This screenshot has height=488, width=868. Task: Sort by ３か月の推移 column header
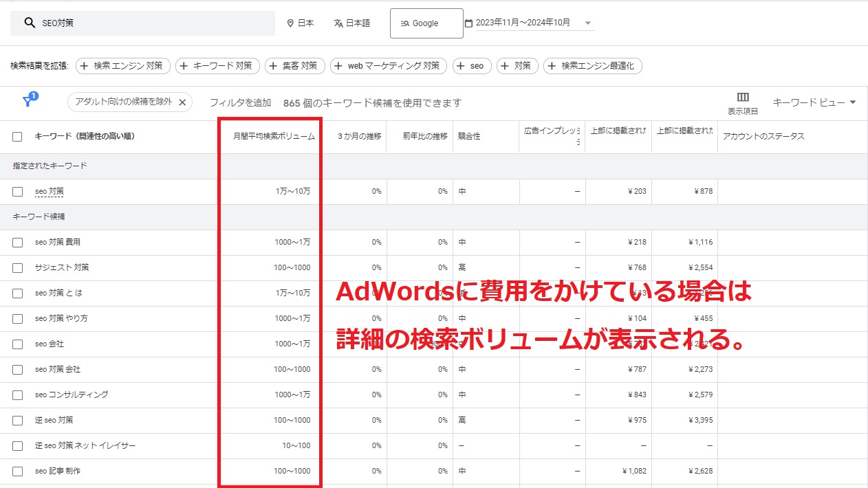tap(358, 137)
